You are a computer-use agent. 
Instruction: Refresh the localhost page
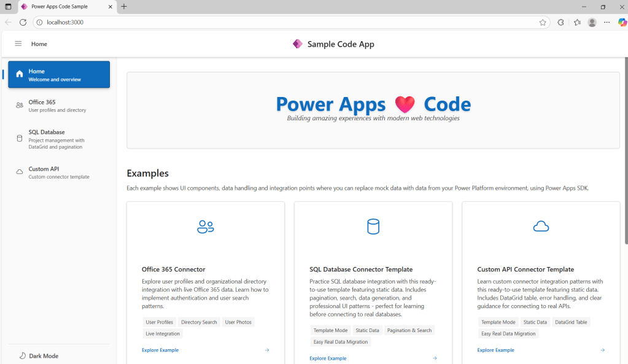pos(23,22)
